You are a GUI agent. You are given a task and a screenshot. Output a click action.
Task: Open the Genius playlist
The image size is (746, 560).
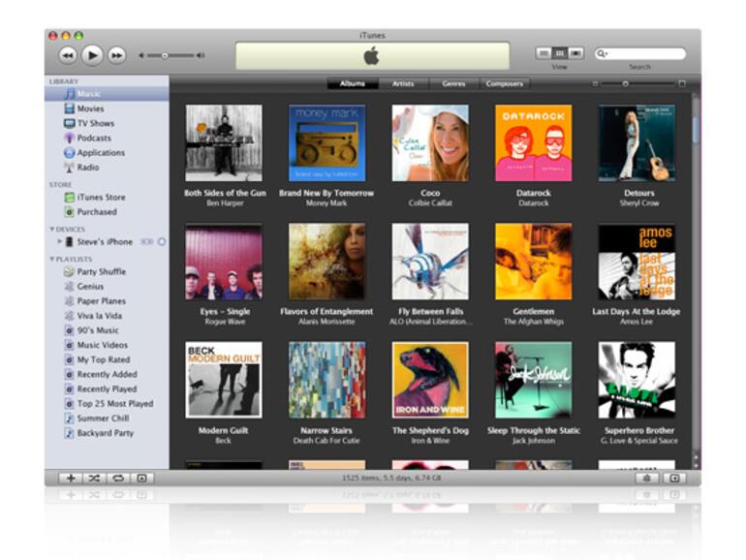click(x=107, y=287)
